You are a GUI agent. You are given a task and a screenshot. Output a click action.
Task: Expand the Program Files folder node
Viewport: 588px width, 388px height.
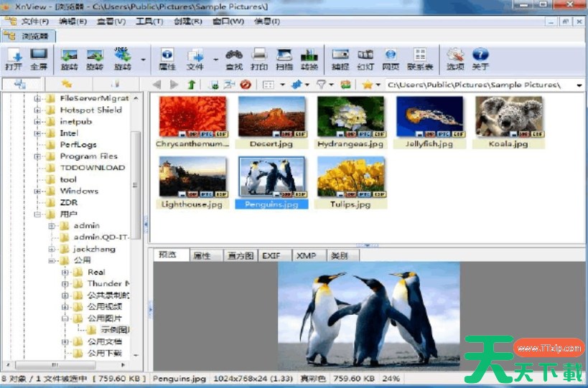click(37, 156)
